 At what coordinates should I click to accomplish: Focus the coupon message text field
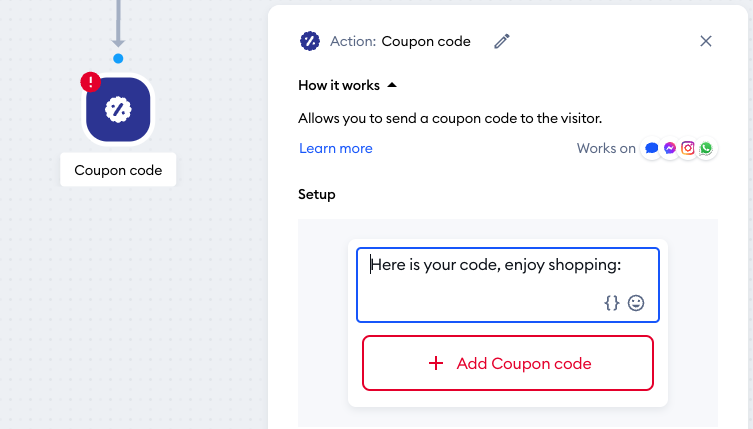[x=508, y=285]
